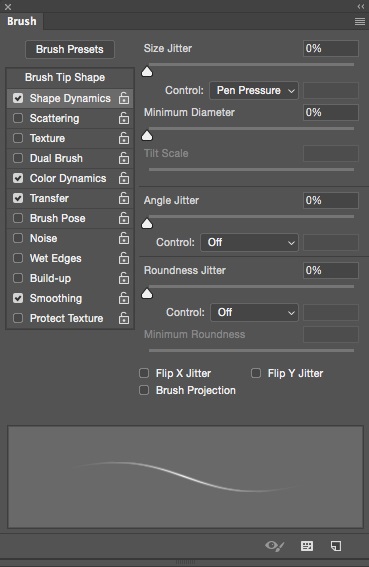Open the Roundness Jitter Control dropdown
369x567 pixels.
point(254,312)
